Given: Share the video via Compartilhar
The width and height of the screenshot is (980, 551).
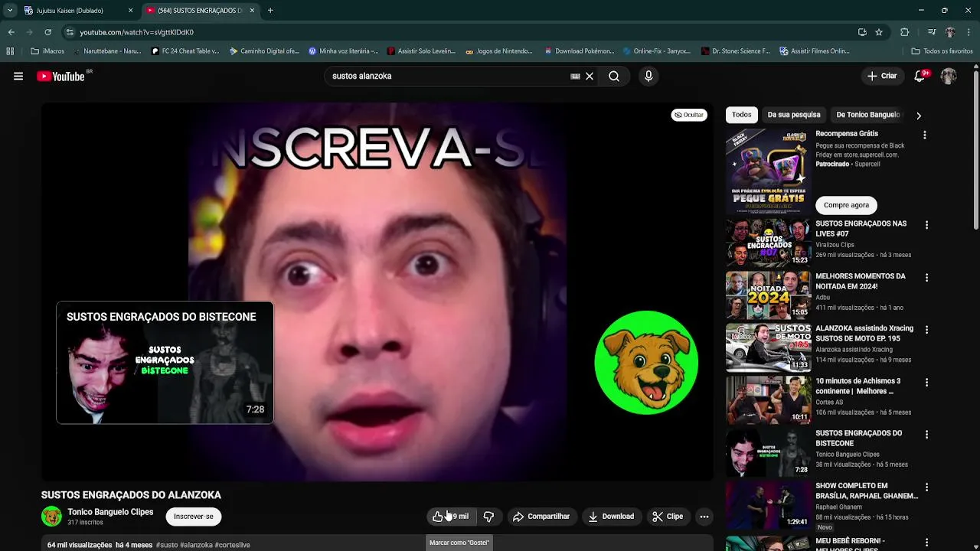Looking at the screenshot, I should [541, 517].
